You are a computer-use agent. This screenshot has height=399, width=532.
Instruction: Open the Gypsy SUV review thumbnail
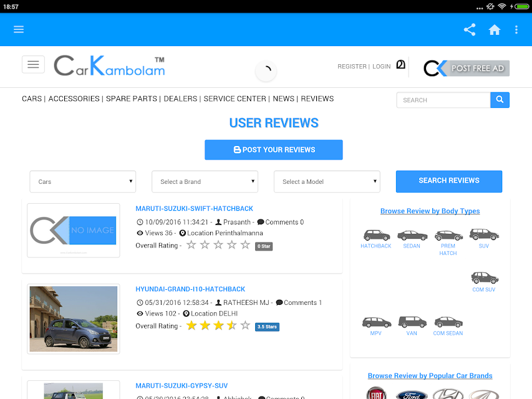coord(74,390)
